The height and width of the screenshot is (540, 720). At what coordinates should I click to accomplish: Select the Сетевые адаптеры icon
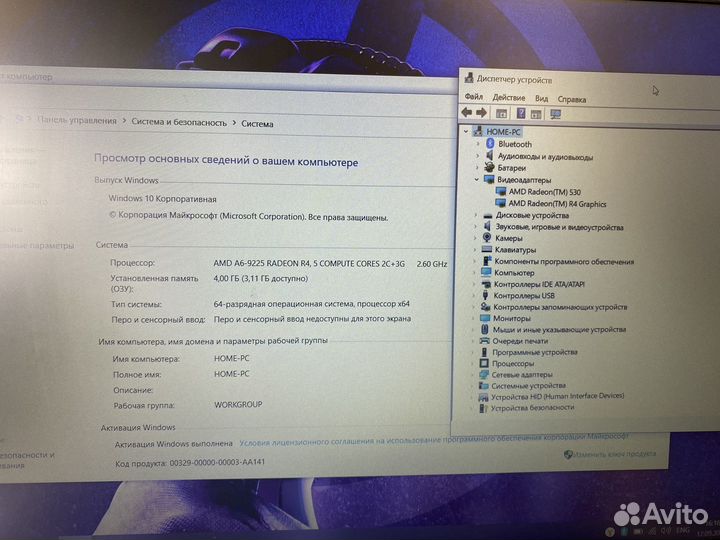coord(484,374)
